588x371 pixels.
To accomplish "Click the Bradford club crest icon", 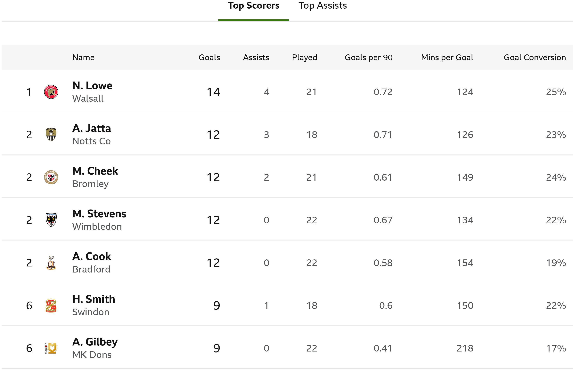I will 51,263.
